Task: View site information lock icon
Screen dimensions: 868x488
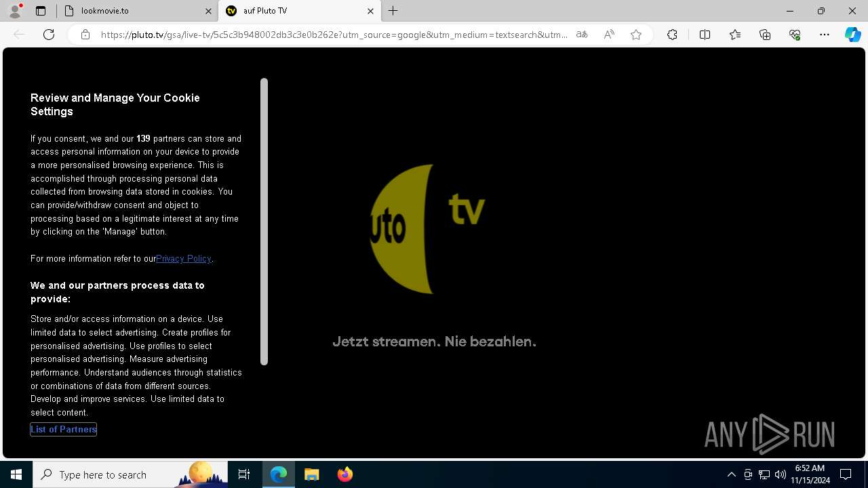Action: pos(85,35)
